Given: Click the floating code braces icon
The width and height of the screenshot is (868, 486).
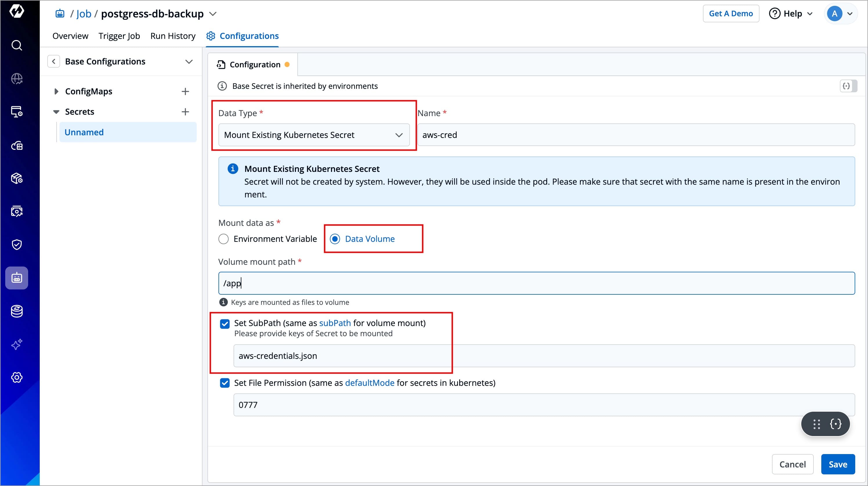Looking at the screenshot, I should click(836, 424).
